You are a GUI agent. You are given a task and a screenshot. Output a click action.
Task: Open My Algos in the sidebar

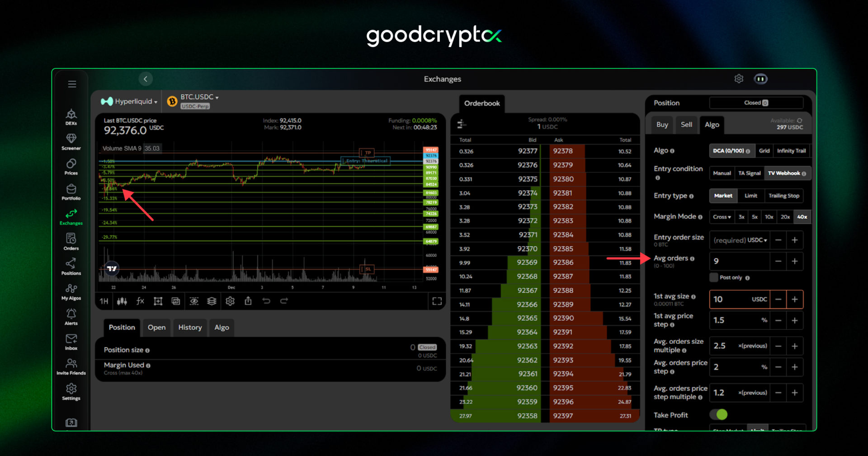point(71,291)
